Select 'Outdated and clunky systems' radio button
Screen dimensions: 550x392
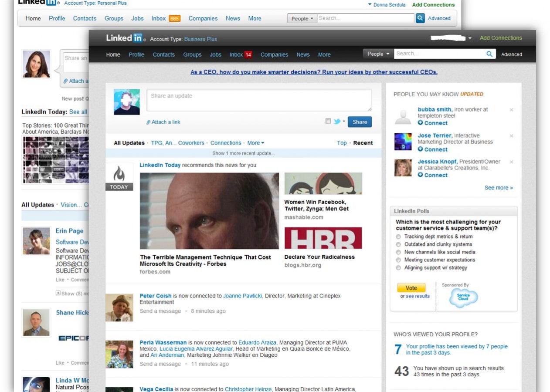click(x=398, y=244)
